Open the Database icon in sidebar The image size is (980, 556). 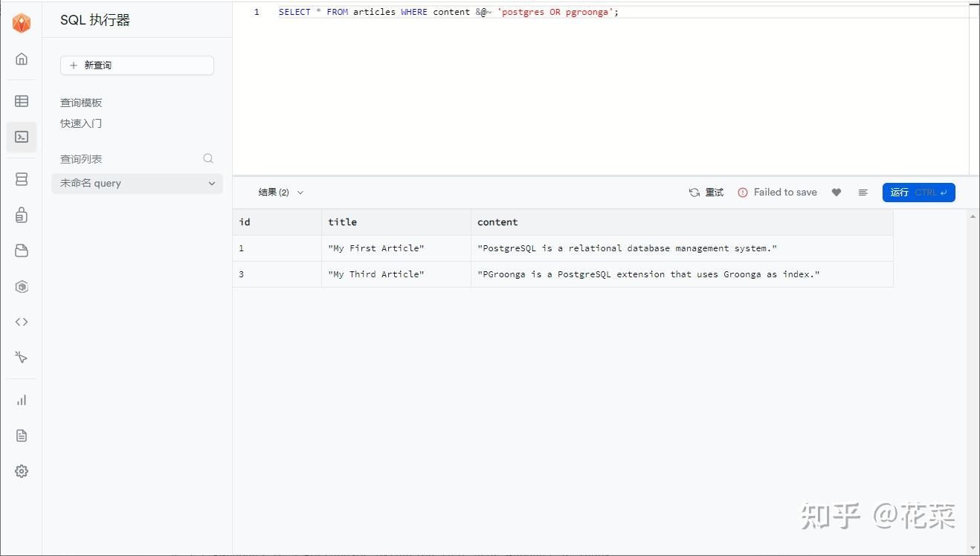(22, 179)
